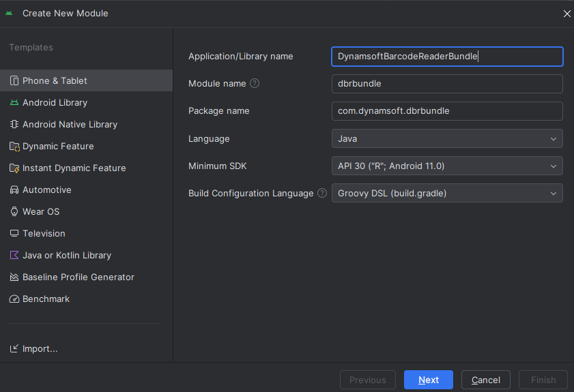Click the Previous button
Viewport: 574px width, 392px height.
[x=367, y=380]
